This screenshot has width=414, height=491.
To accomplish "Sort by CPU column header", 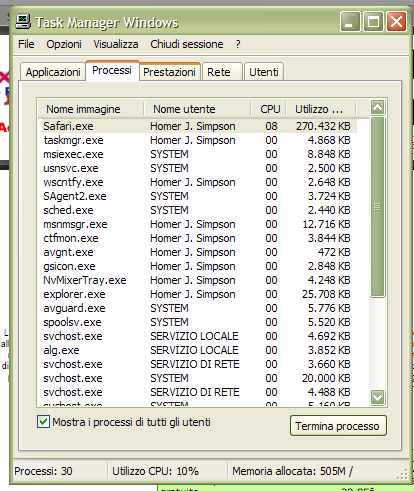I will click(x=268, y=109).
